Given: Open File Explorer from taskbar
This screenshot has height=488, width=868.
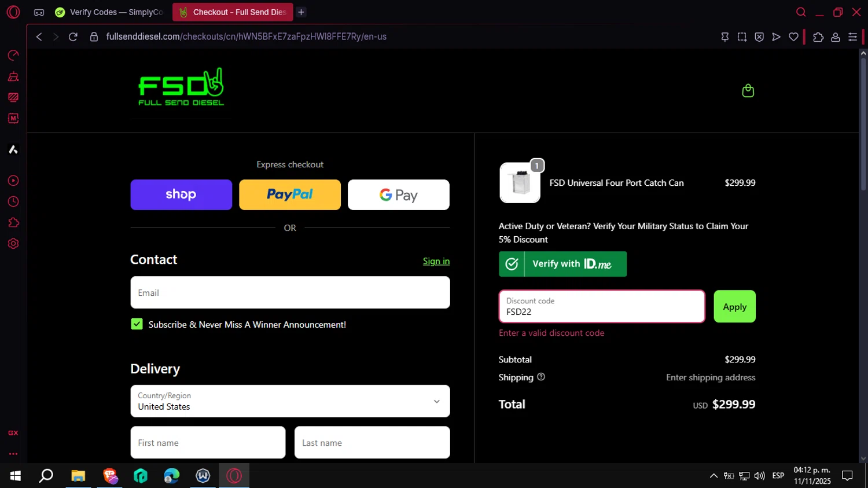Looking at the screenshot, I should pyautogui.click(x=78, y=476).
